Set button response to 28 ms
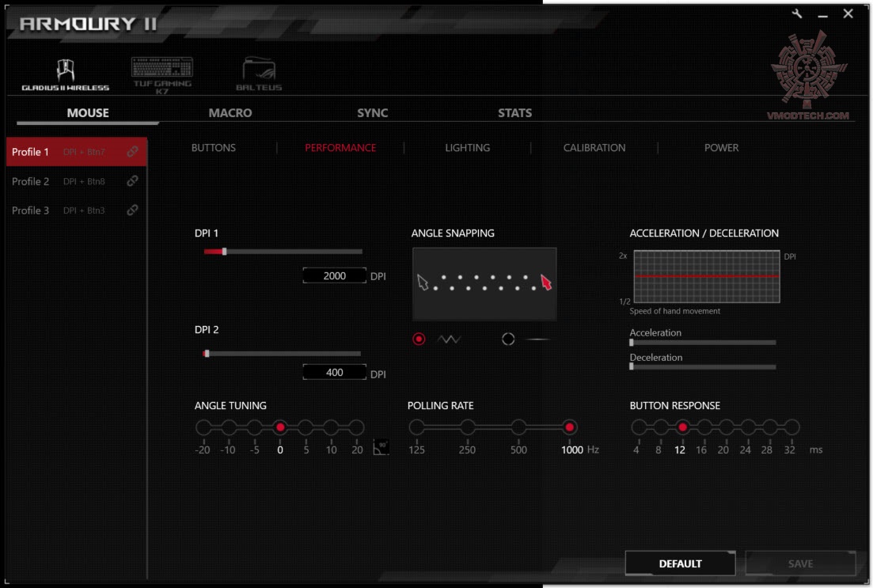 769,427
